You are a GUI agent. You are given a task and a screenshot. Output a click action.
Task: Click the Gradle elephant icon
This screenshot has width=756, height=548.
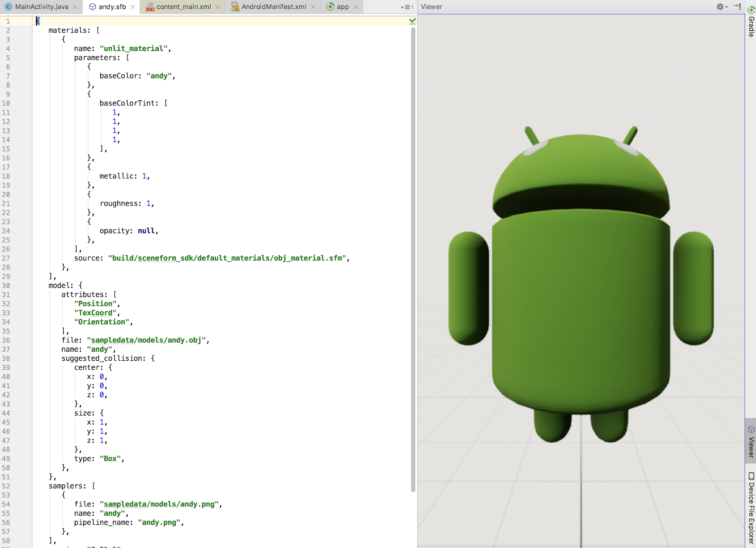coord(751,9)
